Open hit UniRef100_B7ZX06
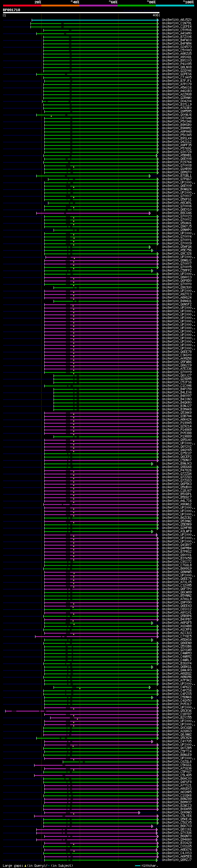This screenshot has width=197, height=868. click(177, 37)
